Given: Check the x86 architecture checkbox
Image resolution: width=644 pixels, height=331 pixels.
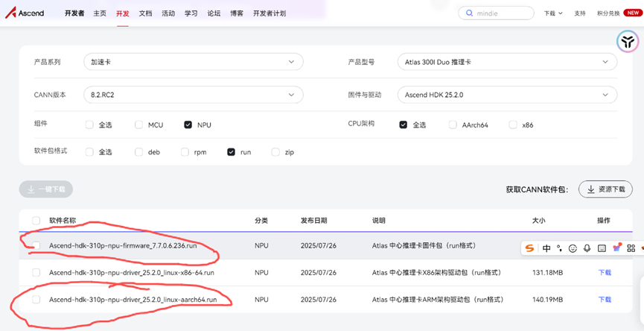Looking at the screenshot, I should 512,124.
